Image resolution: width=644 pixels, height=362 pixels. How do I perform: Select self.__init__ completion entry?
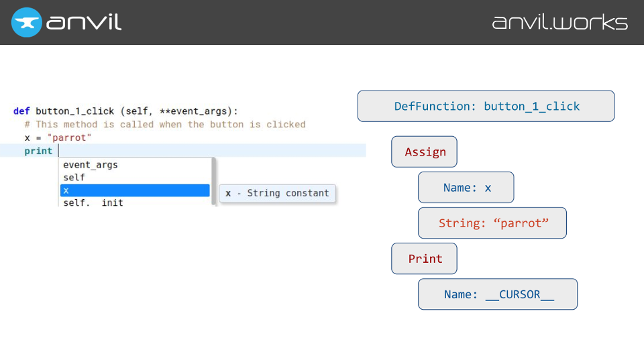93,202
